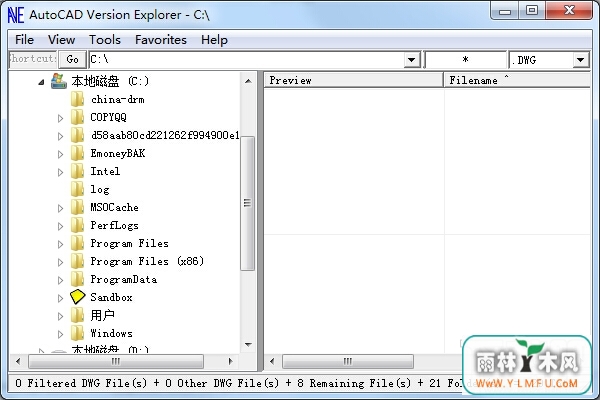The width and height of the screenshot is (600, 400).
Task: Collapse the local disk (C:) tree node
Action: tap(41, 82)
